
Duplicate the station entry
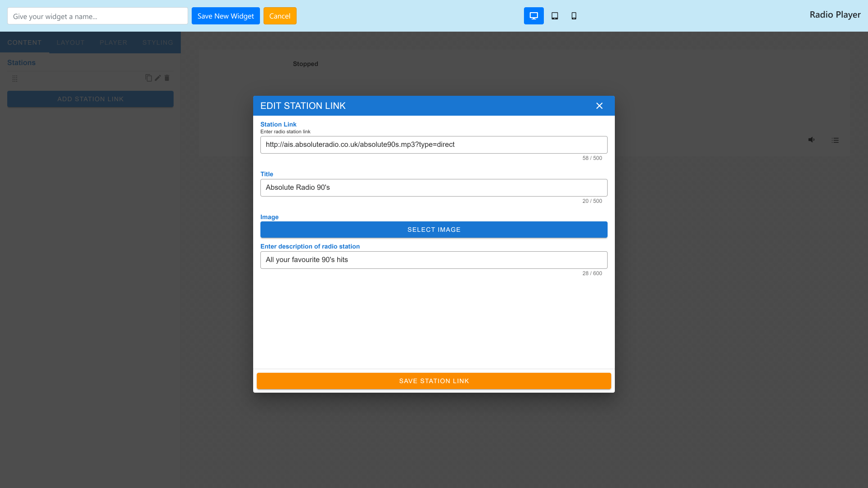tap(148, 78)
